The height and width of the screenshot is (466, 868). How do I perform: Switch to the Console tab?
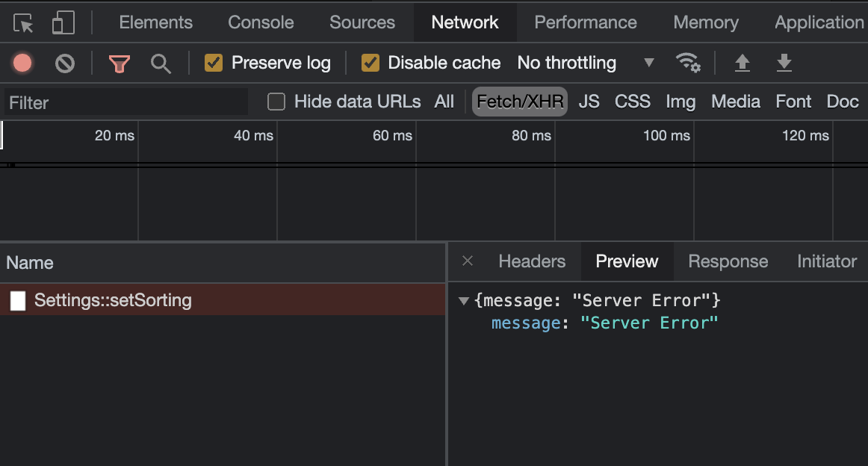click(x=261, y=22)
